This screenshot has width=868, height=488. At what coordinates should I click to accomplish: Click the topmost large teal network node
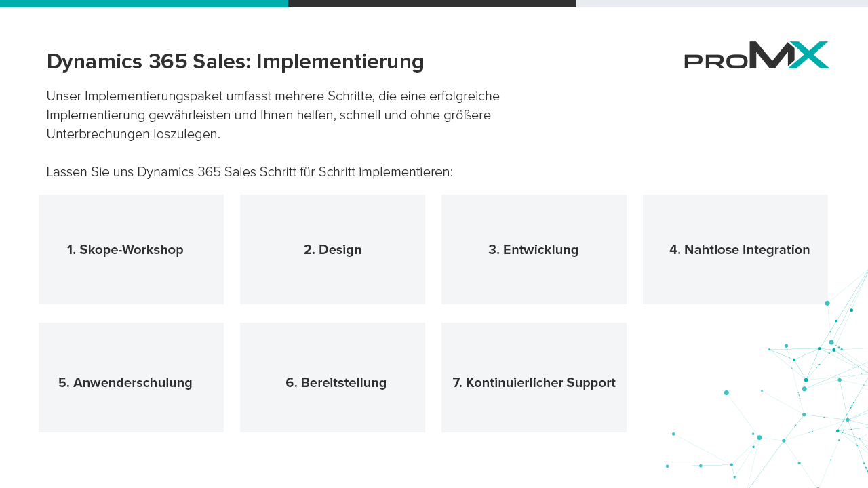coord(827,303)
